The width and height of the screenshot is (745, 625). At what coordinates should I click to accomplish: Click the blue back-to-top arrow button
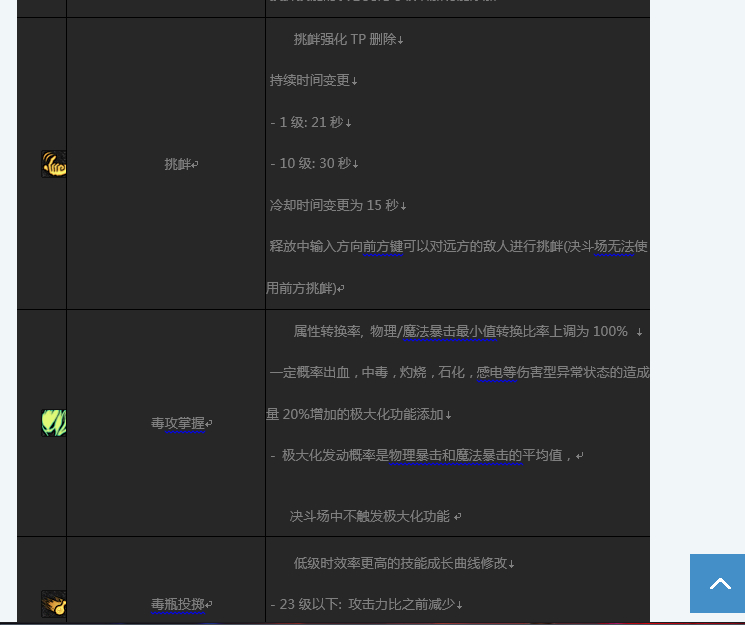[717, 583]
